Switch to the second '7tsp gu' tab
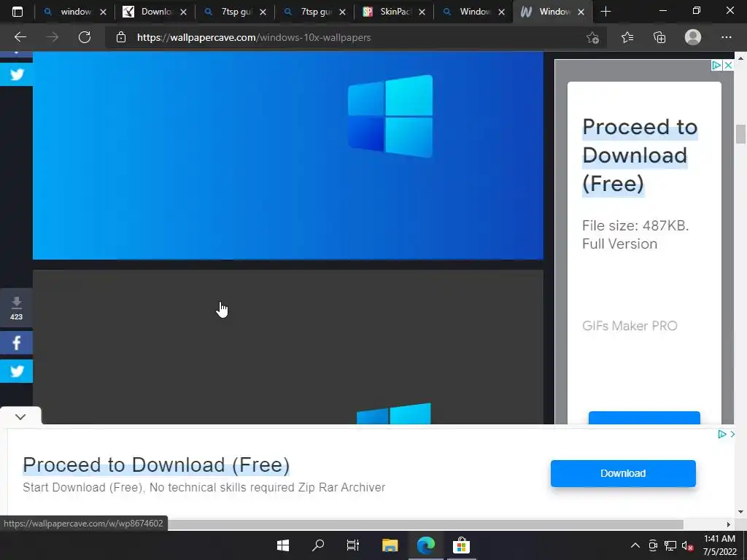Viewport: 747px width, 560px height. coord(314,12)
